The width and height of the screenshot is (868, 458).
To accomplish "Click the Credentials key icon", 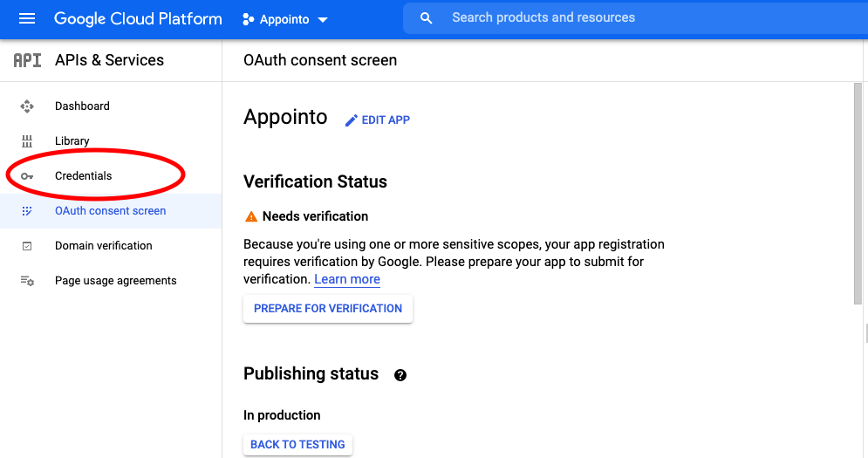I will [26, 176].
